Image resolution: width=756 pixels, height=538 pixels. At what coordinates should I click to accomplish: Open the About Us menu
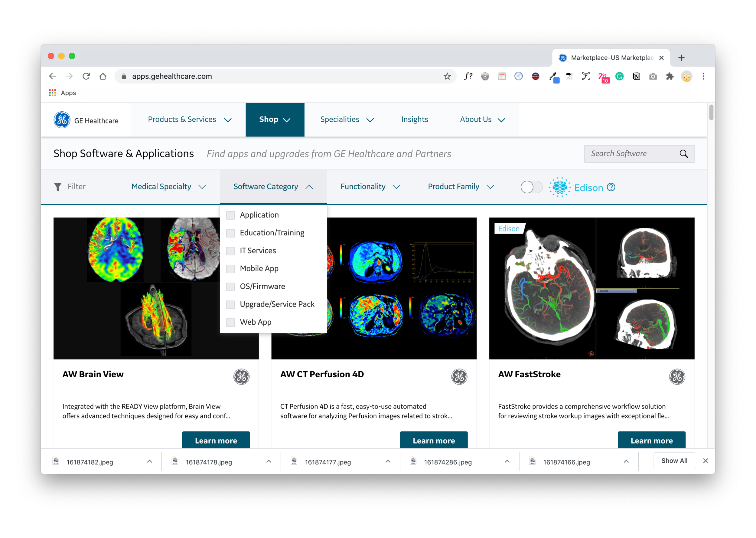pyautogui.click(x=482, y=120)
